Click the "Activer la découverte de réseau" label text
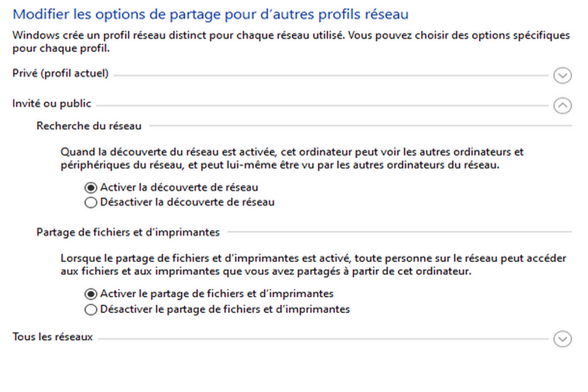The height and width of the screenshot is (392, 588). pyautogui.click(x=179, y=187)
